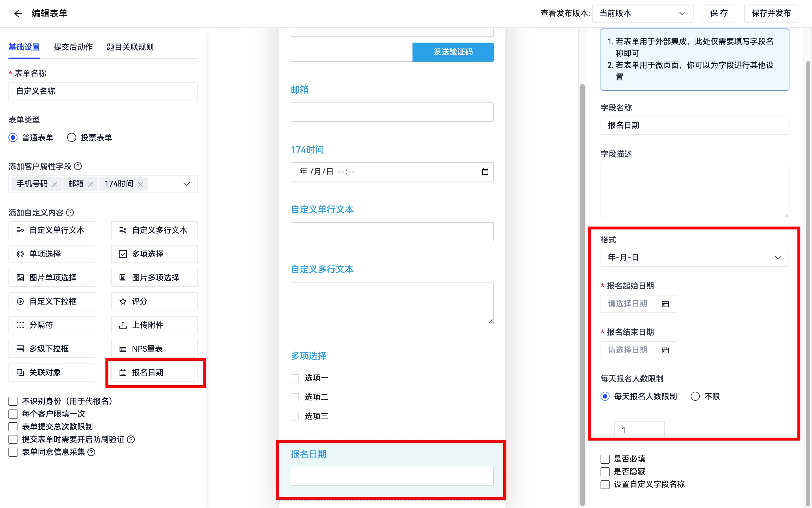
Task: Click help icon beside 提交表单时需要开启防刷验证
Action: (131, 439)
